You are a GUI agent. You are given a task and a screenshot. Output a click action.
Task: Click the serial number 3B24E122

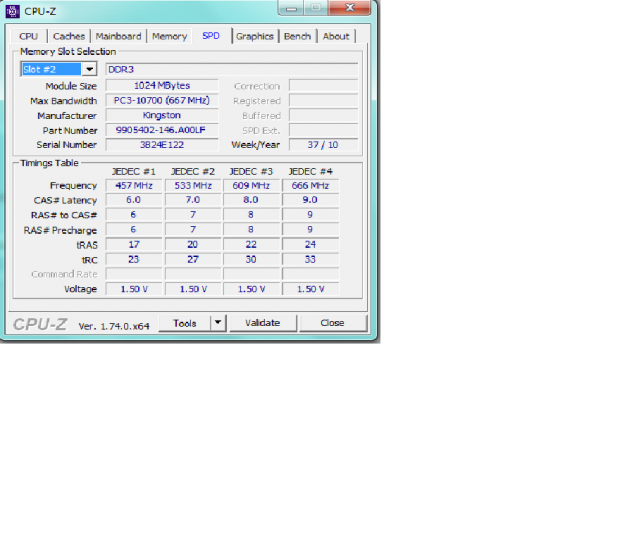click(x=162, y=145)
